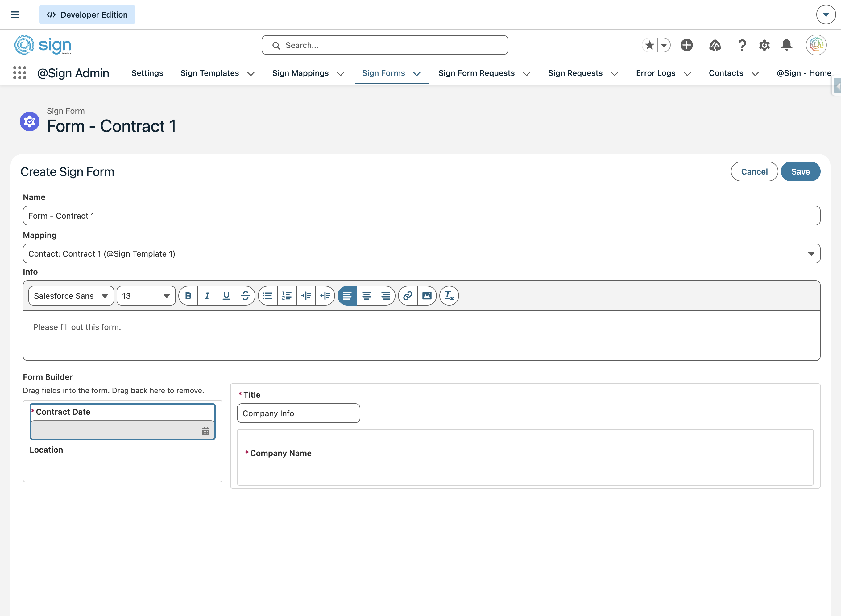Cancel creating the sign form
Viewport: 841px width, 616px height.
[754, 171]
